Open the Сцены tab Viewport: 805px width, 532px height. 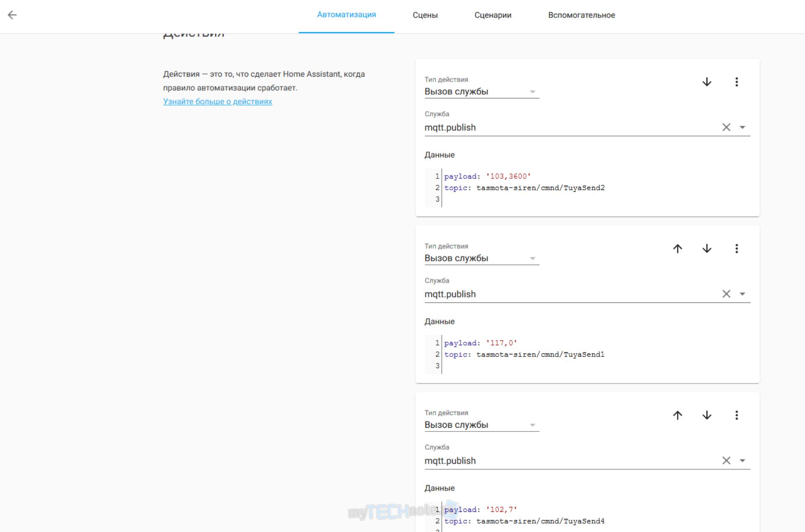point(425,15)
